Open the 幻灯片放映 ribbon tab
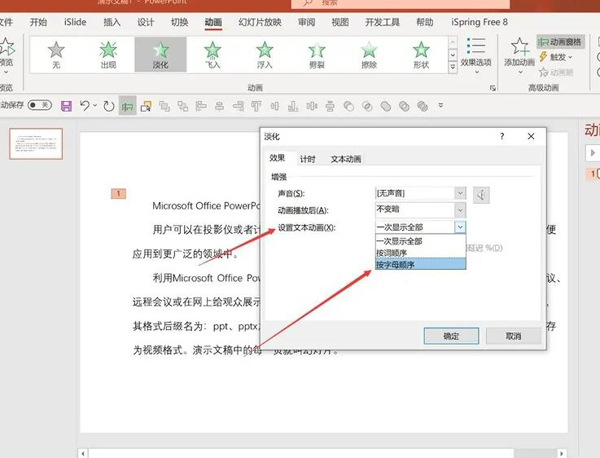 click(x=260, y=22)
